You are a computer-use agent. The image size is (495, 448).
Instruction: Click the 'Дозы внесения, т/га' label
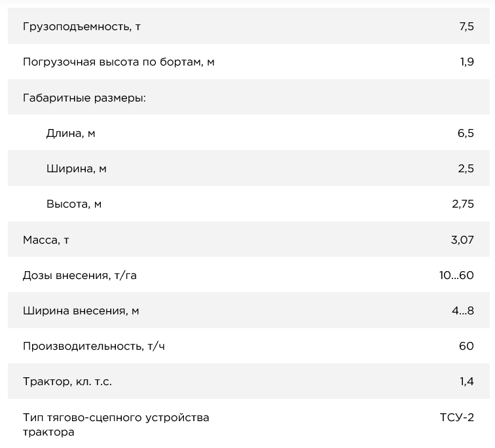pyautogui.click(x=80, y=276)
